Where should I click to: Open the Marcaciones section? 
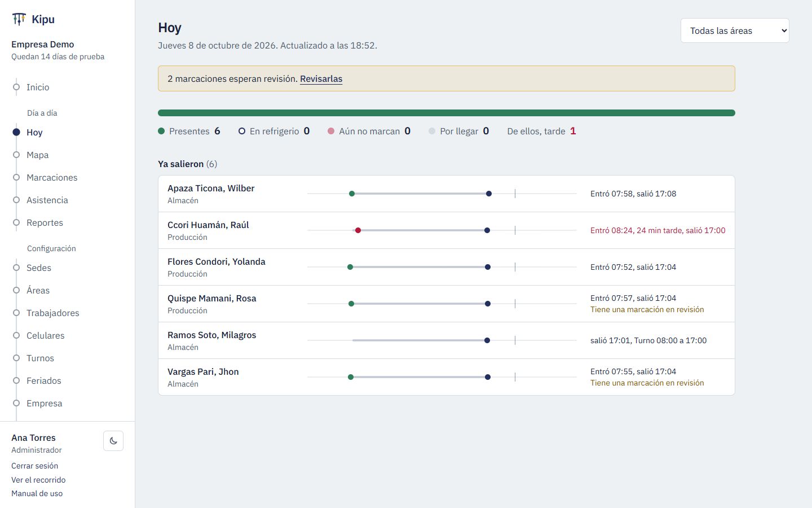coord(52,177)
